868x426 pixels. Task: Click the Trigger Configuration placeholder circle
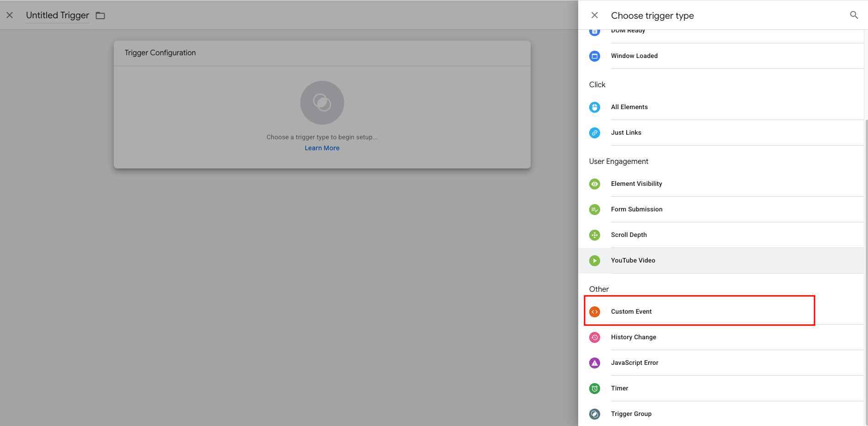click(322, 103)
